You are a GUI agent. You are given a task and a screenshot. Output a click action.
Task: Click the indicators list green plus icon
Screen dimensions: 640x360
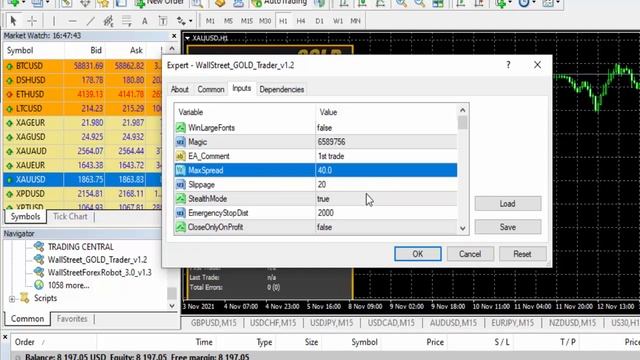(x=500, y=3)
